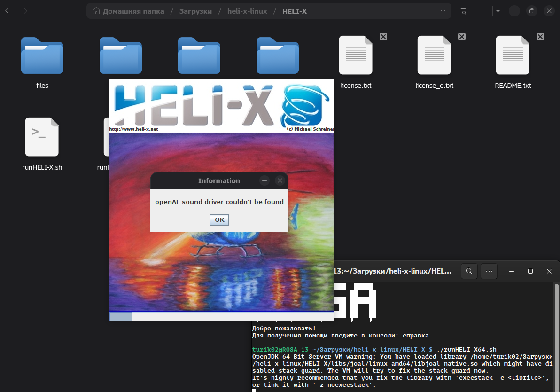Click the runHELI-X.sh file name
560x392 pixels.
point(42,167)
